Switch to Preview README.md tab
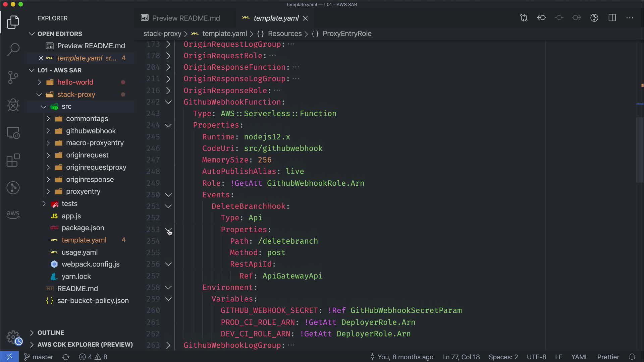 pyautogui.click(x=186, y=18)
